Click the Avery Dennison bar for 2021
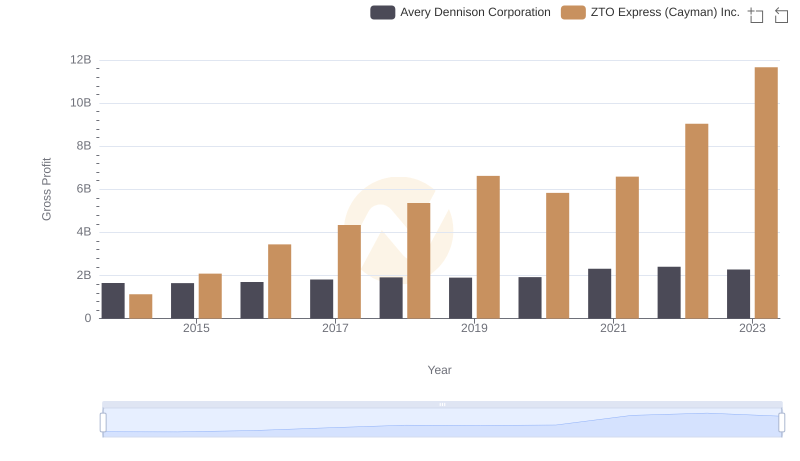Viewport: 800px width, 461px height. click(x=599, y=294)
